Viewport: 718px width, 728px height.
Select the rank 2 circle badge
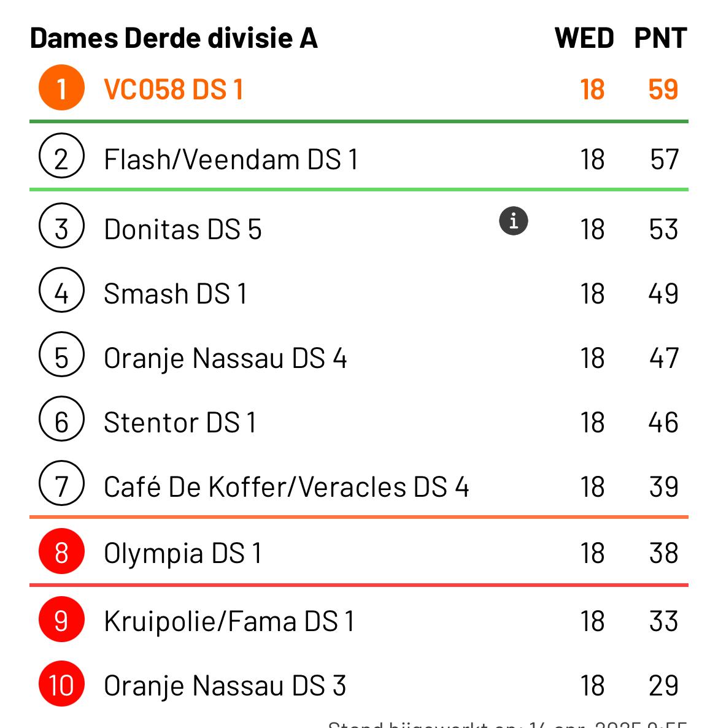pyautogui.click(x=61, y=156)
